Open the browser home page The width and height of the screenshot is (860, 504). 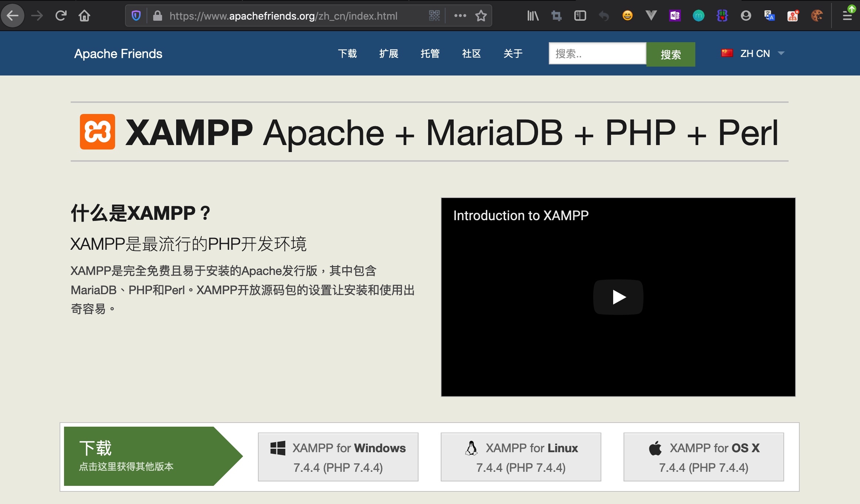[x=84, y=16]
